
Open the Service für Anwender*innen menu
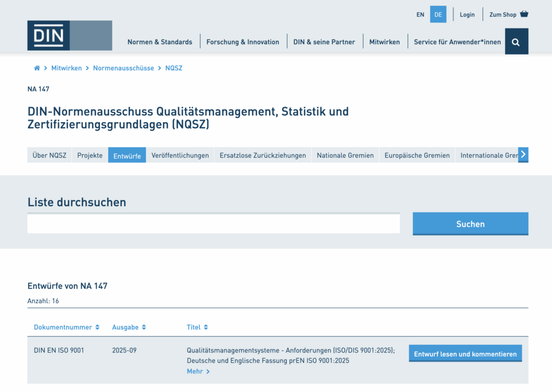(457, 42)
